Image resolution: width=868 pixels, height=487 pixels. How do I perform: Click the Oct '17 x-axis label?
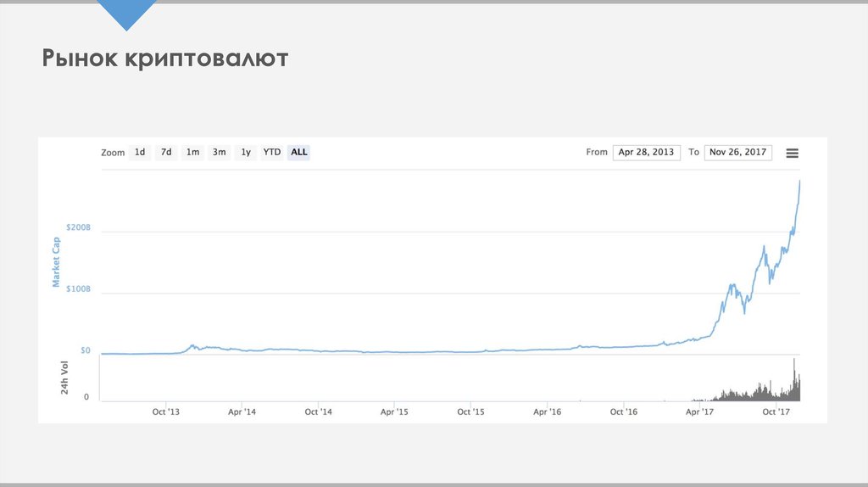[776, 411]
